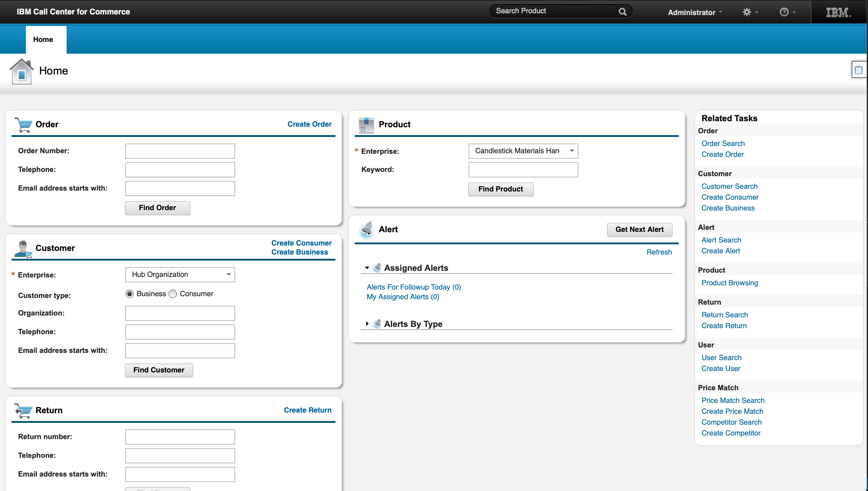Switch to the Home tab

[x=43, y=40]
